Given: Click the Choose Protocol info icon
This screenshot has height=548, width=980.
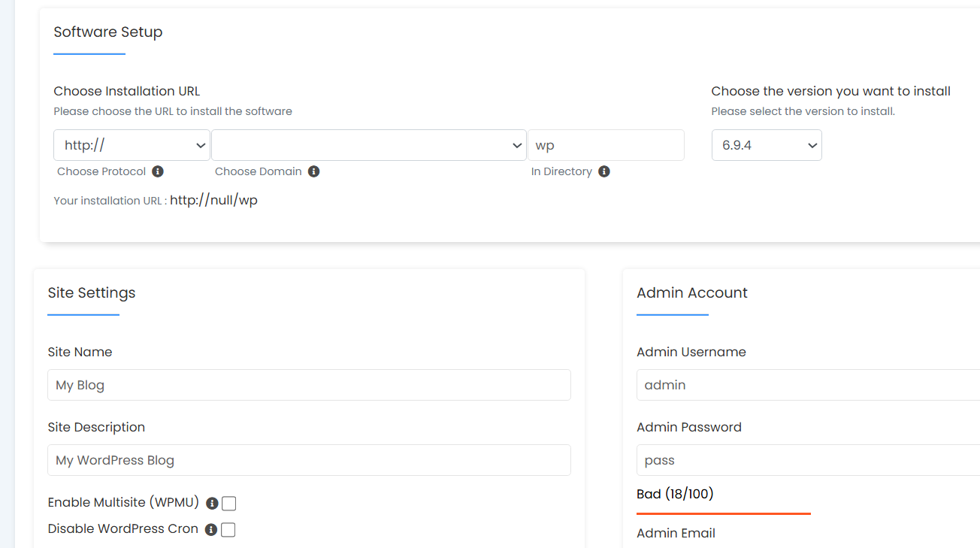Looking at the screenshot, I should pos(158,171).
